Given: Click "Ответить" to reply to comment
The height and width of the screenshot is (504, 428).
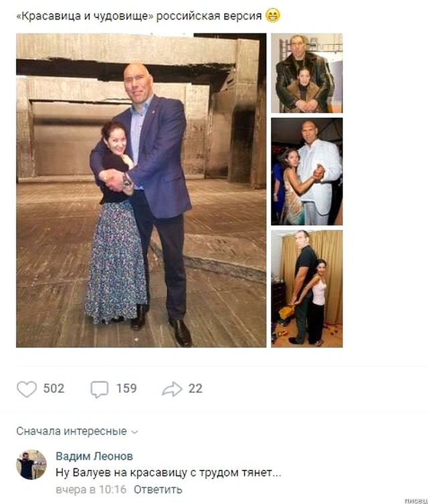Looking at the screenshot, I should click(158, 489).
